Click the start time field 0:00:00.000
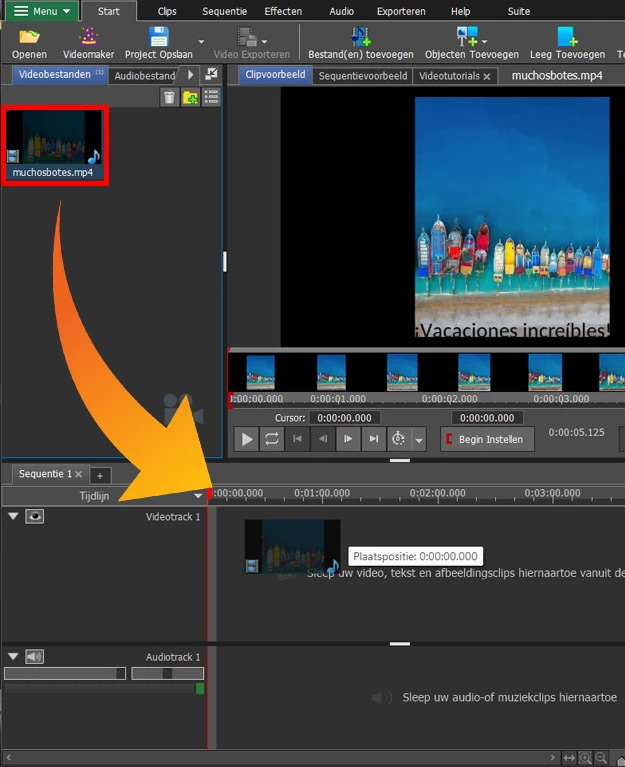Image resolution: width=625 pixels, height=767 pixels. pos(487,418)
